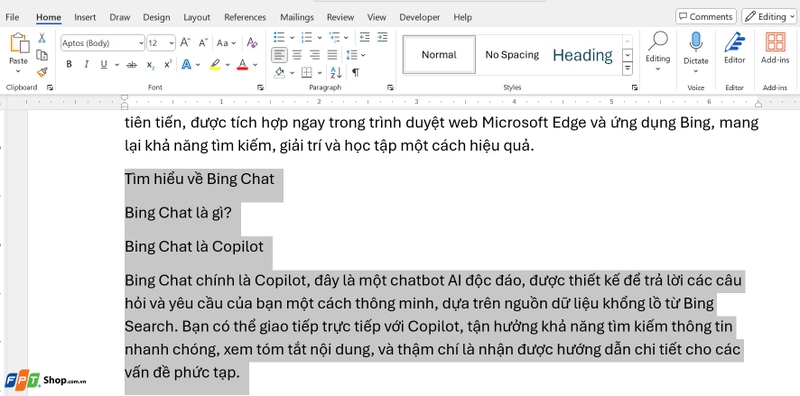The width and height of the screenshot is (800, 396).
Task: Toggle left alignment button
Action: [x=279, y=55]
